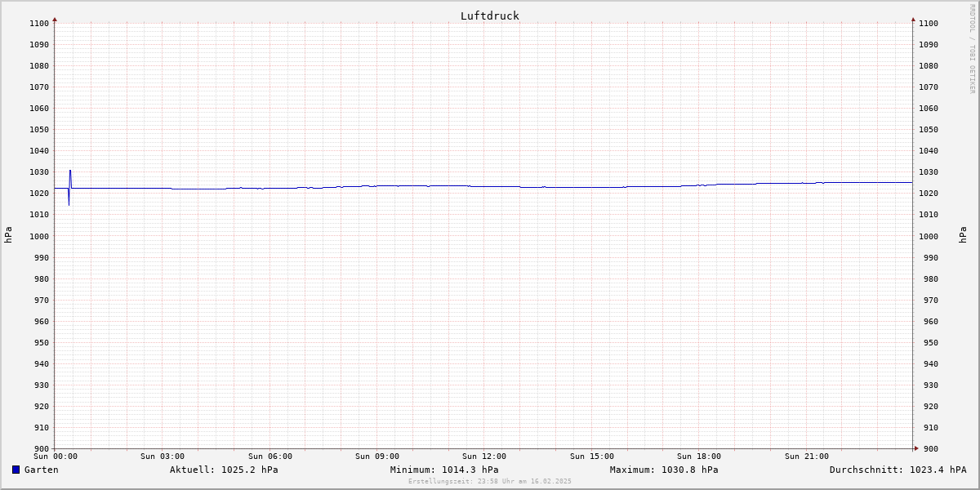Click the Sun 09:00 time axis label

click(x=377, y=457)
